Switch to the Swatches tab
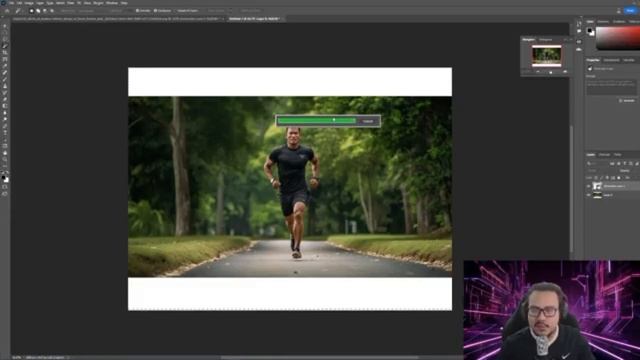The height and width of the screenshot is (360, 640). coord(603,21)
